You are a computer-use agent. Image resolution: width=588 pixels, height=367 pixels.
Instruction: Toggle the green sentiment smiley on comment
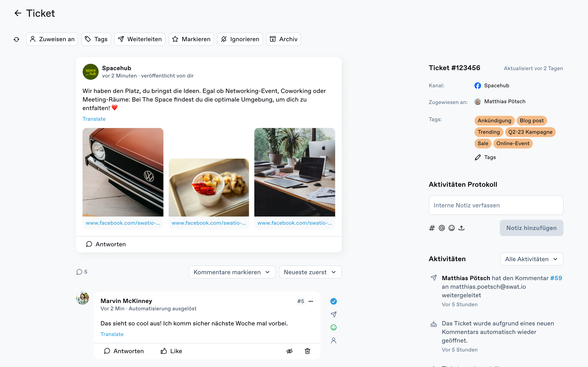coord(334,327)
